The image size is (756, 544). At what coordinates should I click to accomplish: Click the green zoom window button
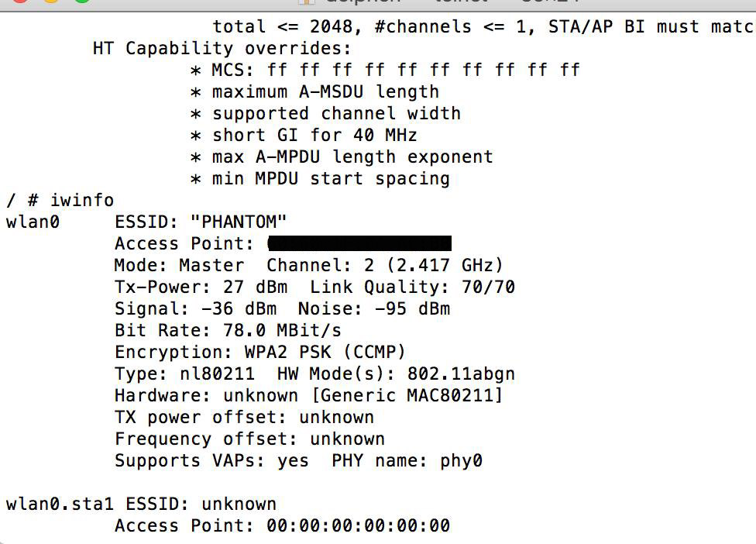coord(83,1)
